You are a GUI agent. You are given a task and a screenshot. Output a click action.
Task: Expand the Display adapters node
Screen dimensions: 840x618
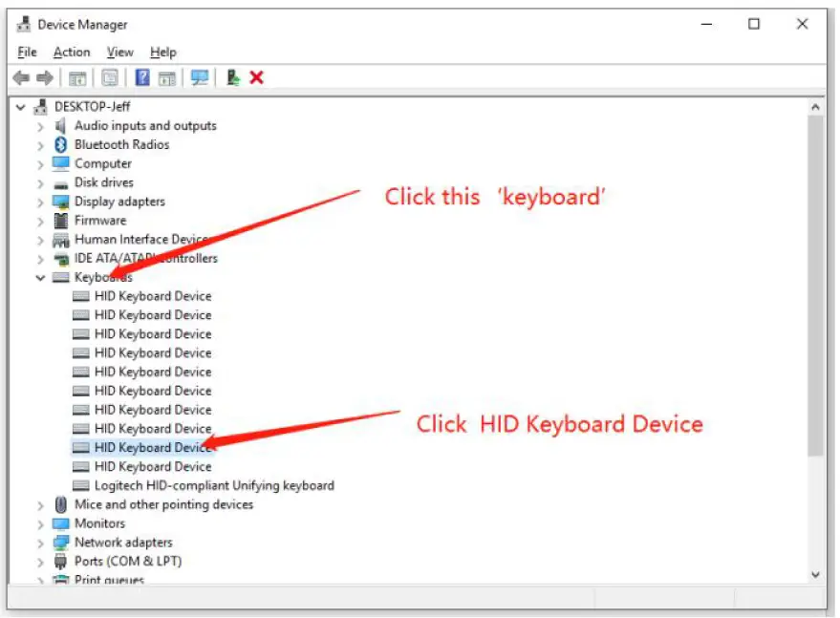(40, 202)
